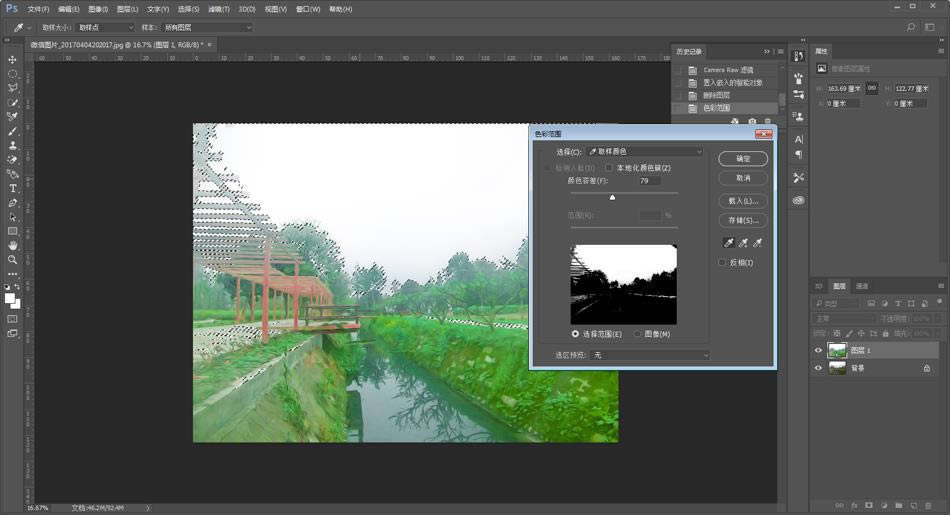Viewport: 950px width, 515px height.
Task: Select the 图像(M) radio button
Action: (638, 333)
